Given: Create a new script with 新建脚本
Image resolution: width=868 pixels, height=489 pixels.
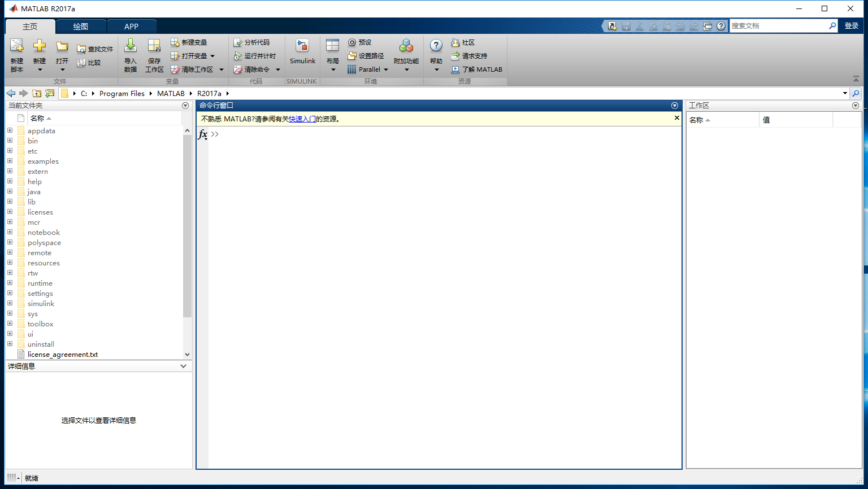Looking at the screenshot, I should [17, 55].
